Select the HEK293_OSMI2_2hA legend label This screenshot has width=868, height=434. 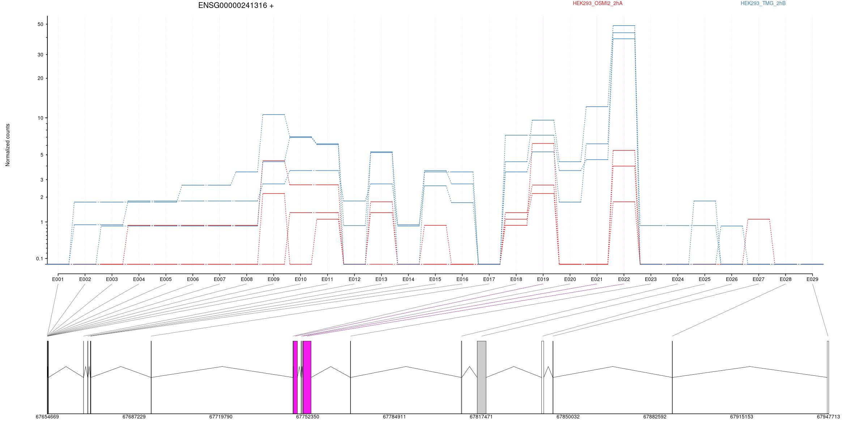coord(597,3)
